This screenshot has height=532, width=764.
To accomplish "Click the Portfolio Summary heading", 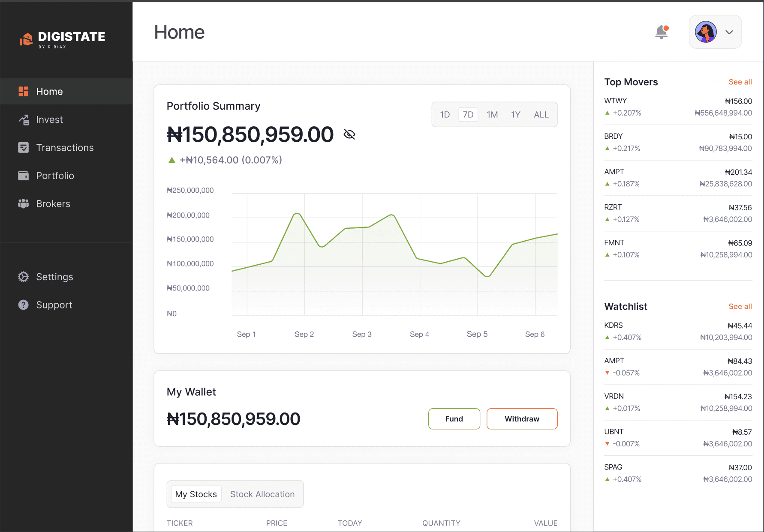I will coord(214,106).
